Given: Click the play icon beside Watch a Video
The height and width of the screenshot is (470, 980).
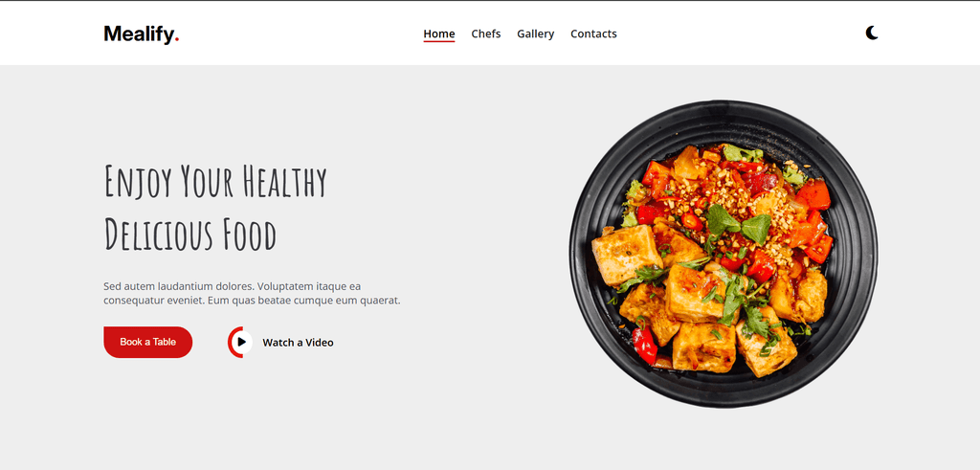Looking at the screenshot, I should (241, 342).
